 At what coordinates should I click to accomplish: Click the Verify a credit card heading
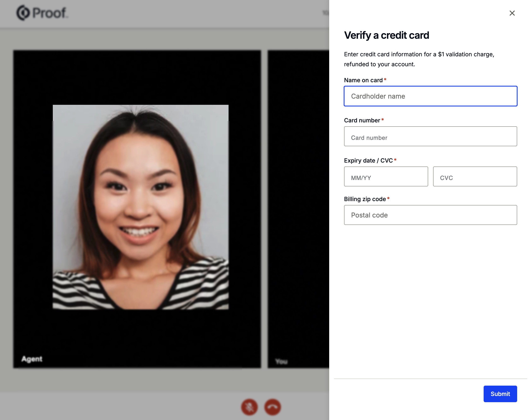coord(387,35)
